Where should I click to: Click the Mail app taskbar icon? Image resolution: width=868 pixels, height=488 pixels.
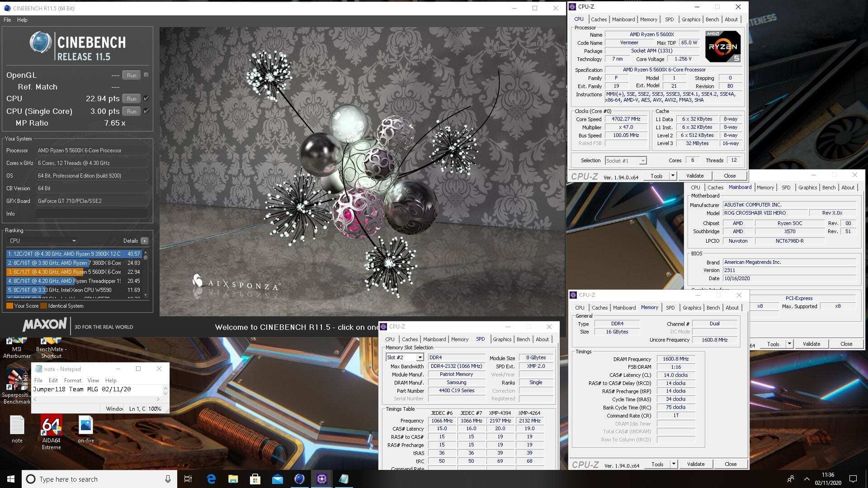(277, 479)
